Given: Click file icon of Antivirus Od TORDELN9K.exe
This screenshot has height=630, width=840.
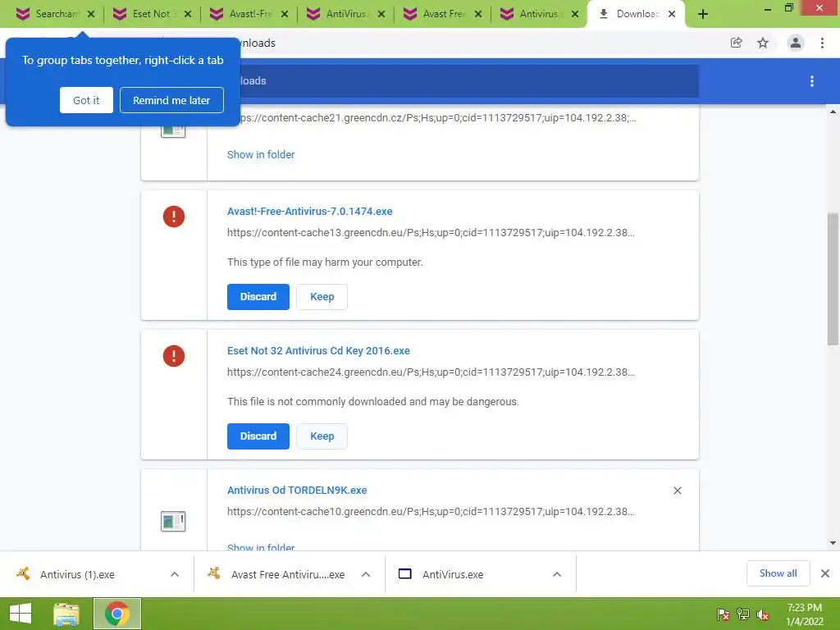Looking at the screenshot, I should click(x=173, y=521).
